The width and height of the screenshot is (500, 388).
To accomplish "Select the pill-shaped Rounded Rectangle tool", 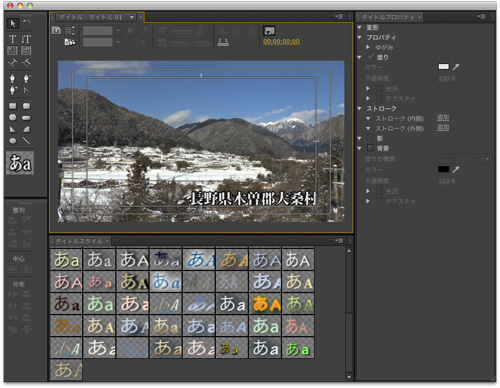I will click(x=26, y=118).
